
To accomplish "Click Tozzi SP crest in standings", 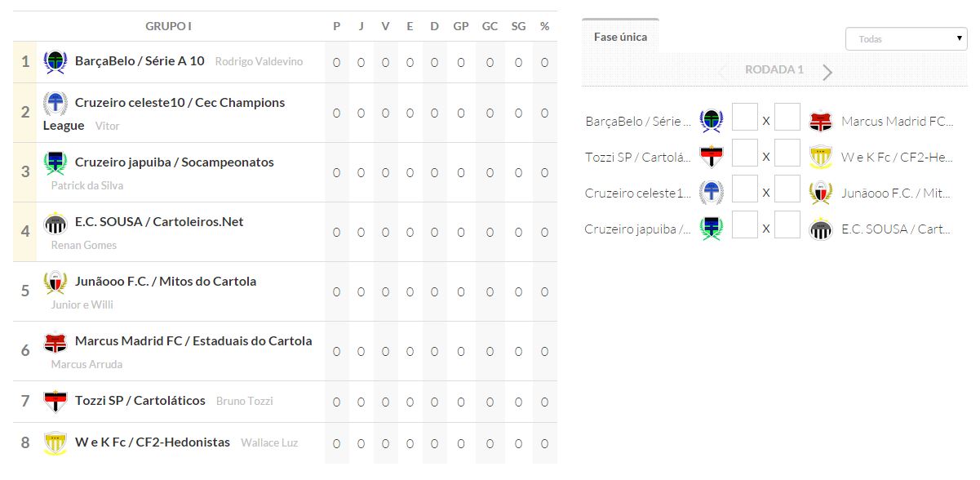I will click(x=55, y=402).
